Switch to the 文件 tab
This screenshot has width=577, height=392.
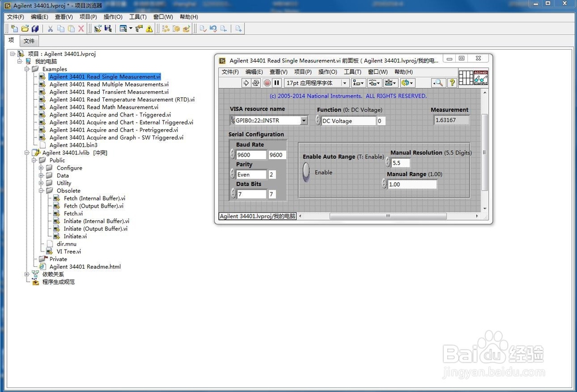[29, 41]
